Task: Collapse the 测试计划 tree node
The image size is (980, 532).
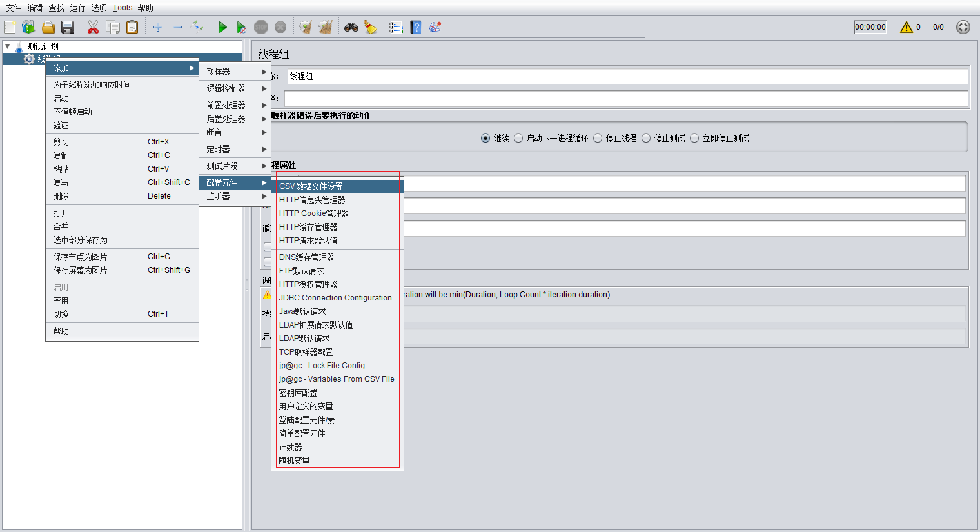Action: click(7, 46)
